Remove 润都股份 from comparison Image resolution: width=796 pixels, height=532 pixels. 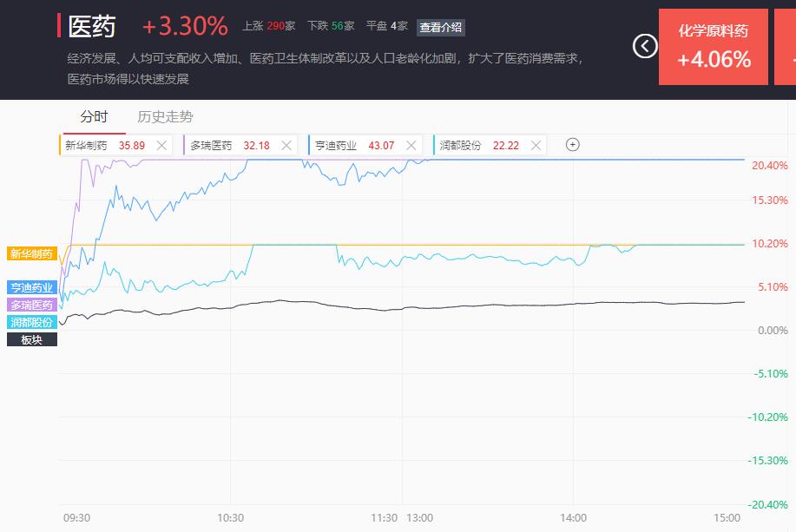coord(536,146)
